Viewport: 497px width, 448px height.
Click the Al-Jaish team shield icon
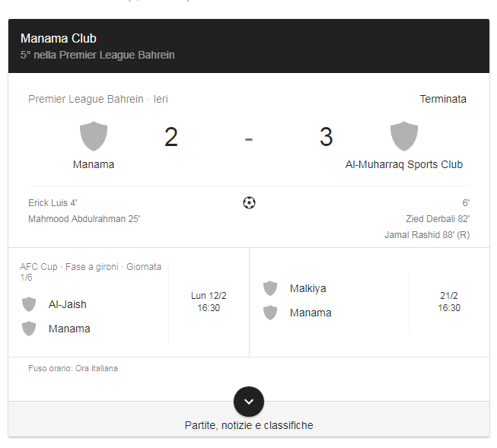29,304
